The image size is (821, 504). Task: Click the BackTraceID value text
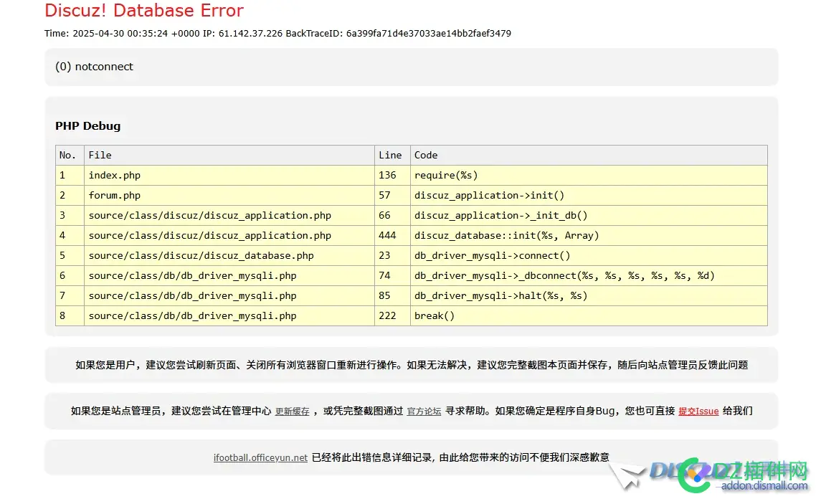click(429, 33)
